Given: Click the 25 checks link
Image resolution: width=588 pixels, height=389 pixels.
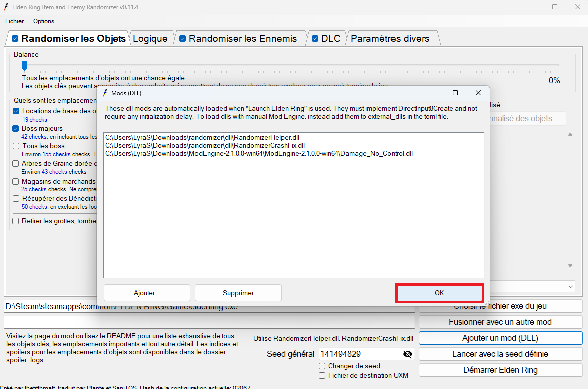Looking at the screenshot, I should tap(34, 189).
